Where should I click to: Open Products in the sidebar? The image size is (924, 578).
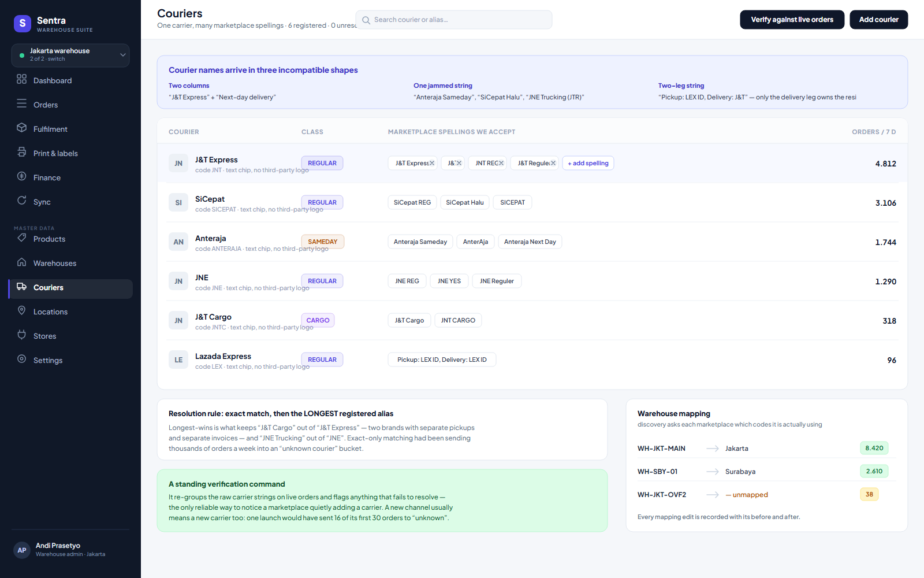(x=70, y=239)
